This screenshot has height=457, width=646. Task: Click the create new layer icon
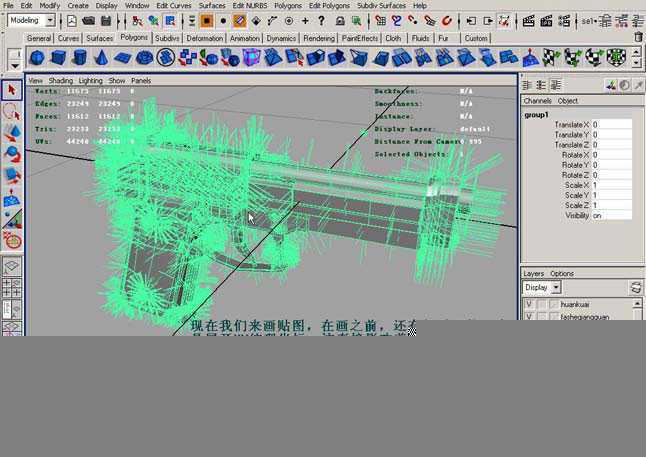pos(636,287)
